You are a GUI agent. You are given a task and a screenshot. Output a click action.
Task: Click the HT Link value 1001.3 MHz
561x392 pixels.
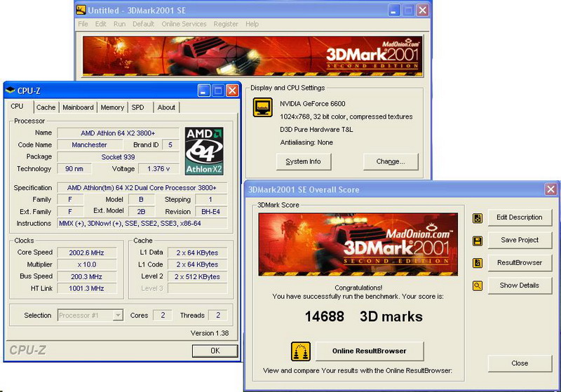[x=86, y=289]
